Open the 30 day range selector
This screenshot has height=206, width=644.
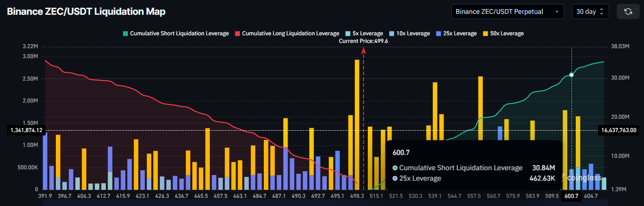click(590, 11)
